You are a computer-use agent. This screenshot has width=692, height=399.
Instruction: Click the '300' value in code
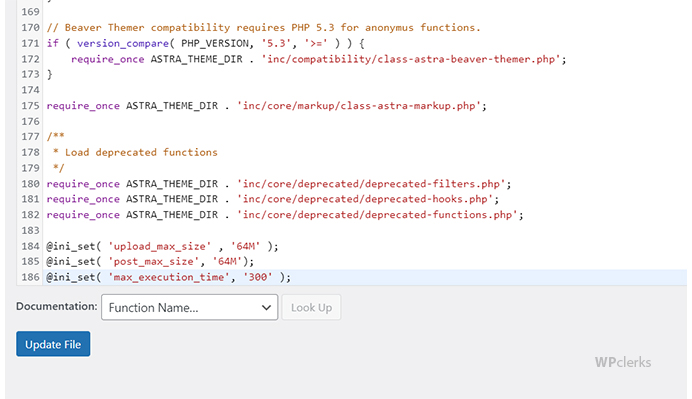[x=258, y=277]
